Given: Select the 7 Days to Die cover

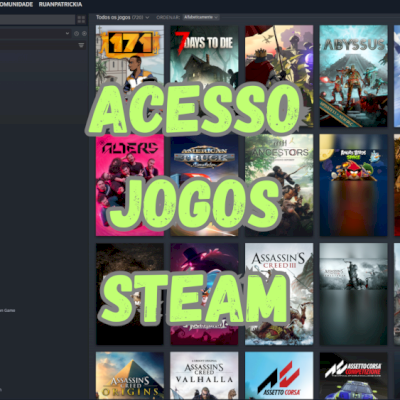Looking at the screenshot, I should 204,76.
